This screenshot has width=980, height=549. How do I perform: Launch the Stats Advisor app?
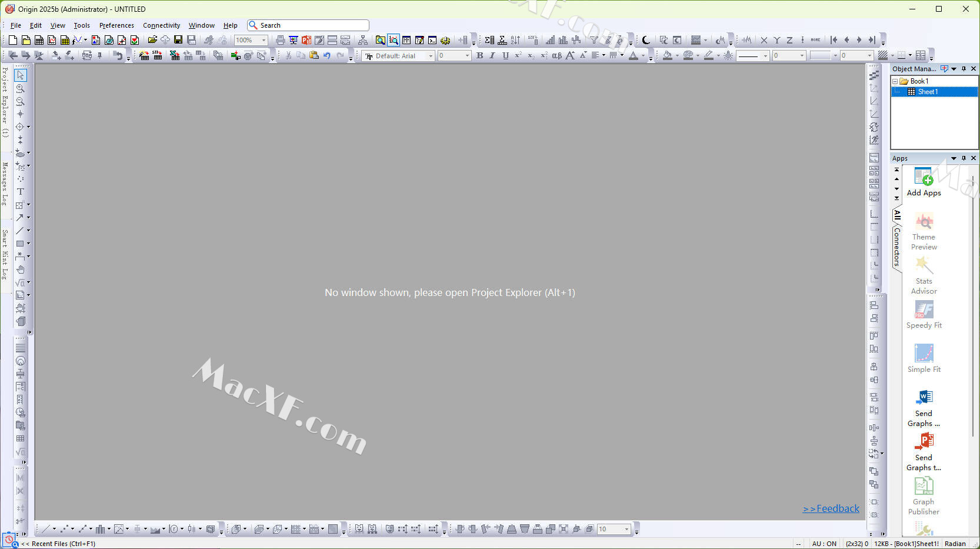click(x=924, y=275)
